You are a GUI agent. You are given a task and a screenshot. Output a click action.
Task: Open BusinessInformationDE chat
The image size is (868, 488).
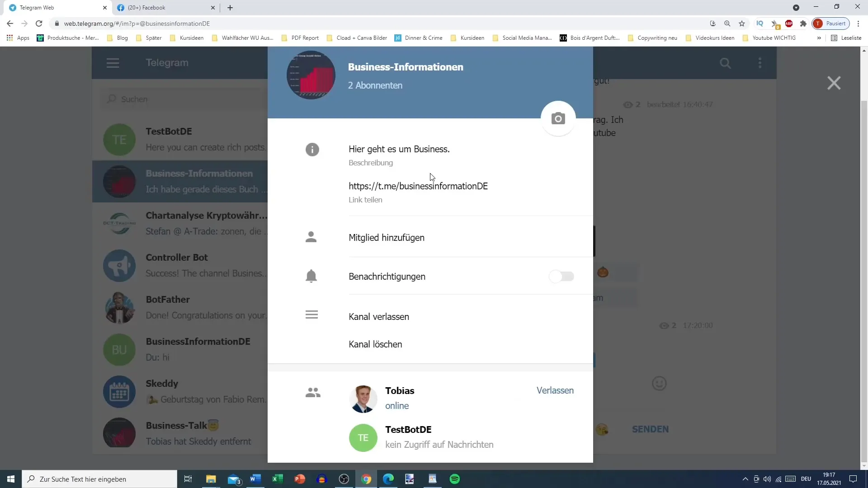click(180, 350)
